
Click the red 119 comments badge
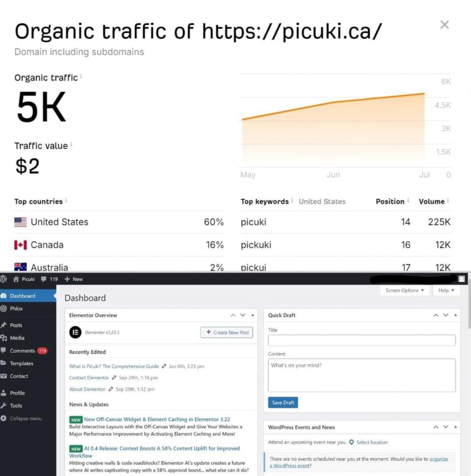pyautogui.click(x=42, y=351)
